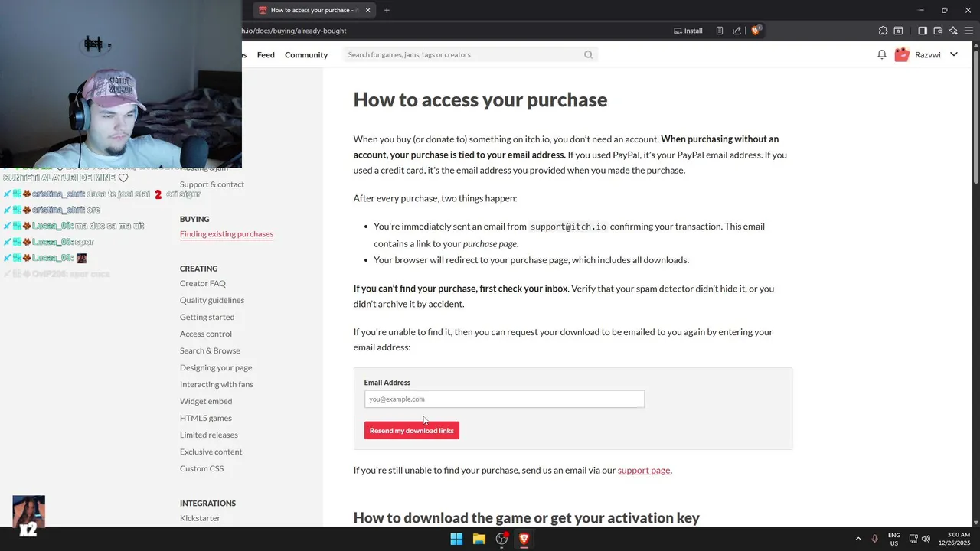Open Leo AI sparkle icon
The image size is (980, 551).
click(953, 31)
